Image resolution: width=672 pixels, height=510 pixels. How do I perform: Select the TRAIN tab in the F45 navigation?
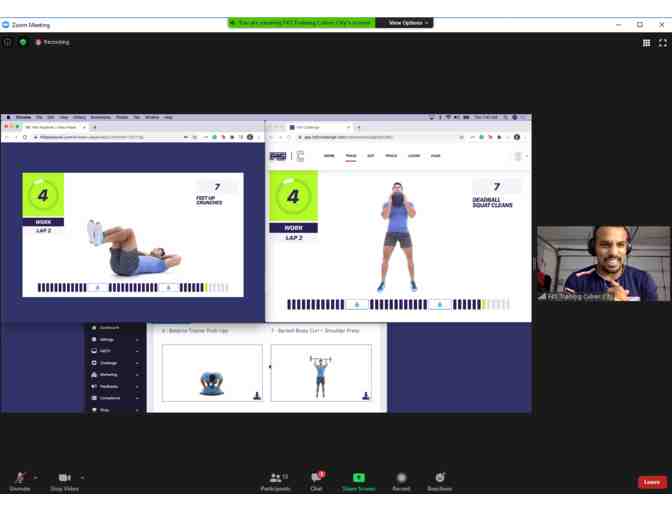[x=350, y=156]
